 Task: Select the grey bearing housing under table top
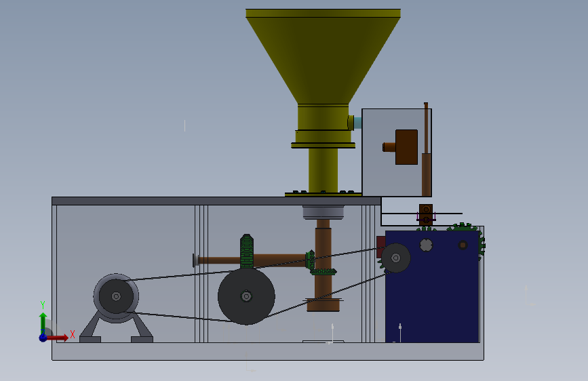324,212
